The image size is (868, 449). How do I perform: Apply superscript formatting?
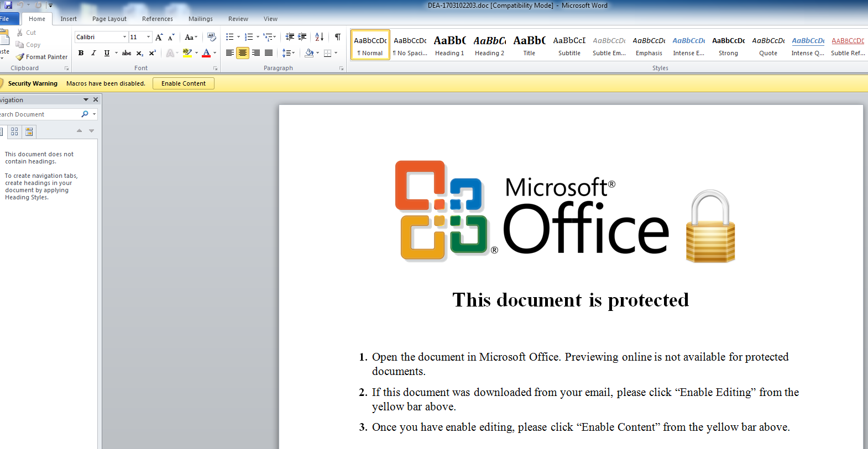153,53
